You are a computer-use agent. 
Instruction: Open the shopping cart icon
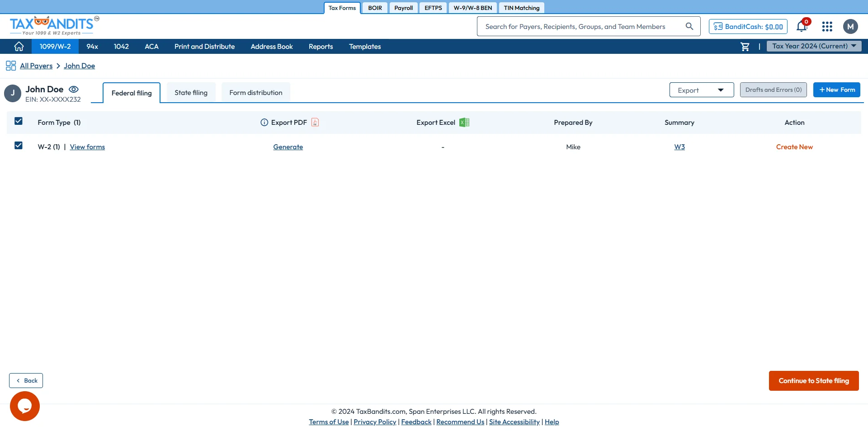point(745,47)
